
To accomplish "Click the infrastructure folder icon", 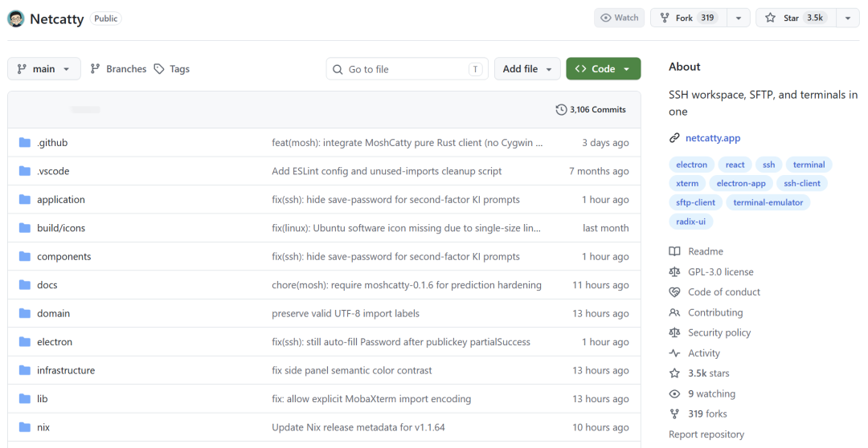I will tap(24, 371).
